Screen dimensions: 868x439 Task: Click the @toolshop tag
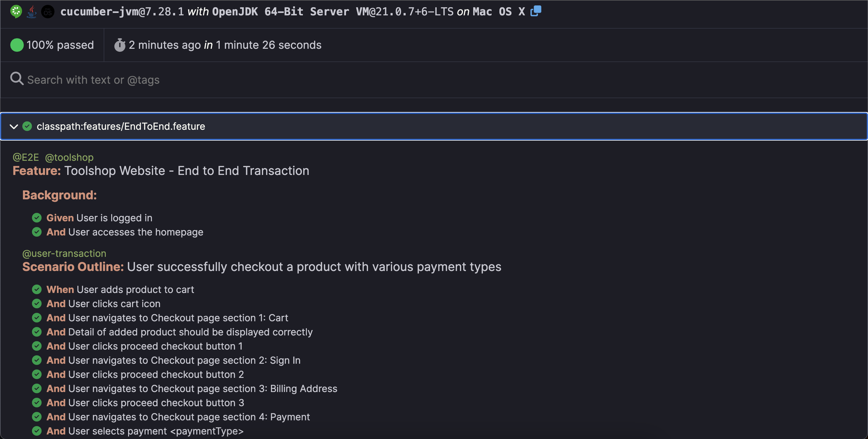69,157
